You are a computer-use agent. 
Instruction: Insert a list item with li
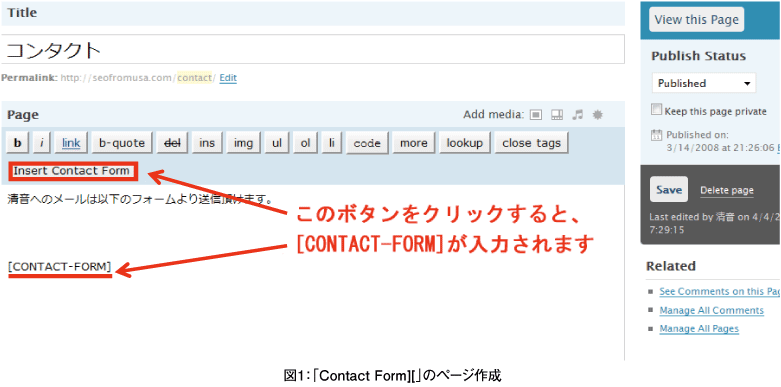[332, 143]
